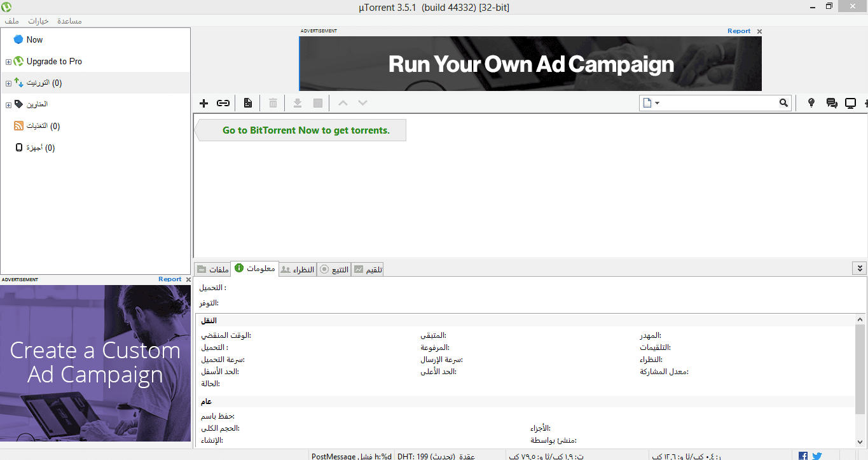
Task: Open the خيارات menu
Action: (x=38, y=21)
